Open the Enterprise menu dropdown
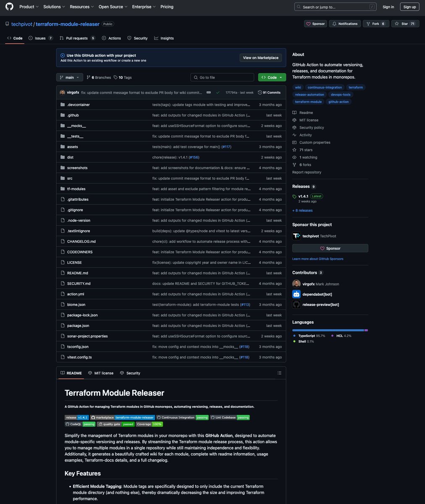The height and width of the screenshot is (504, 425). click(x=144, y=7)
